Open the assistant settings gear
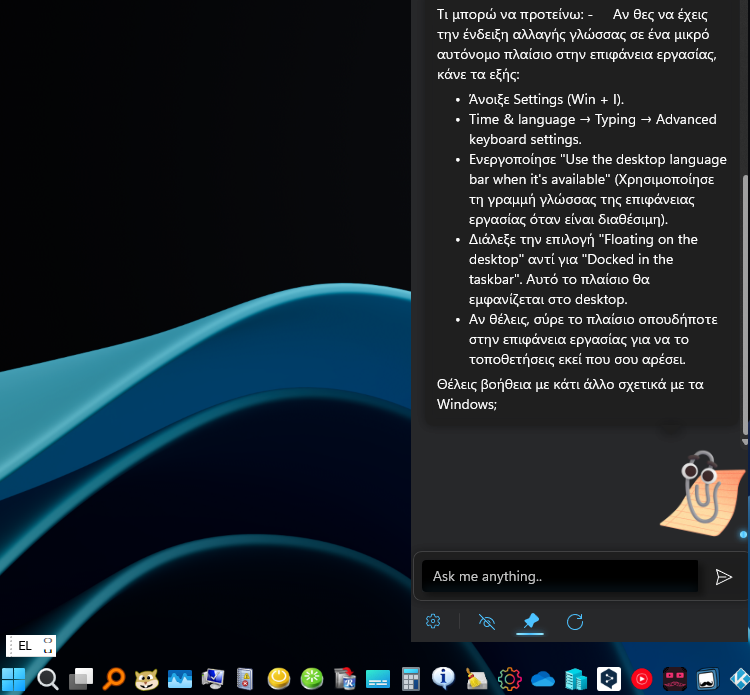Screen dimensions: 750x695 pos(433,621)
